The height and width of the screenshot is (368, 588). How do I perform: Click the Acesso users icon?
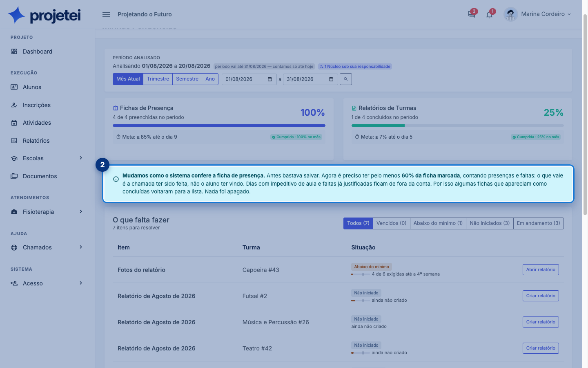point(14,283)
